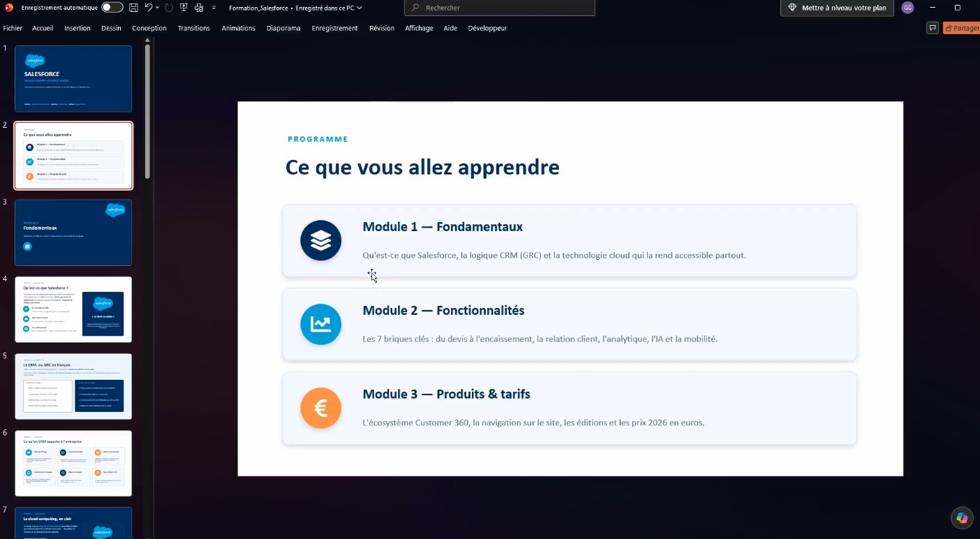This screenshot has height=539, width=980.
Task: Click the Partager button
Action: click(961, 28)
